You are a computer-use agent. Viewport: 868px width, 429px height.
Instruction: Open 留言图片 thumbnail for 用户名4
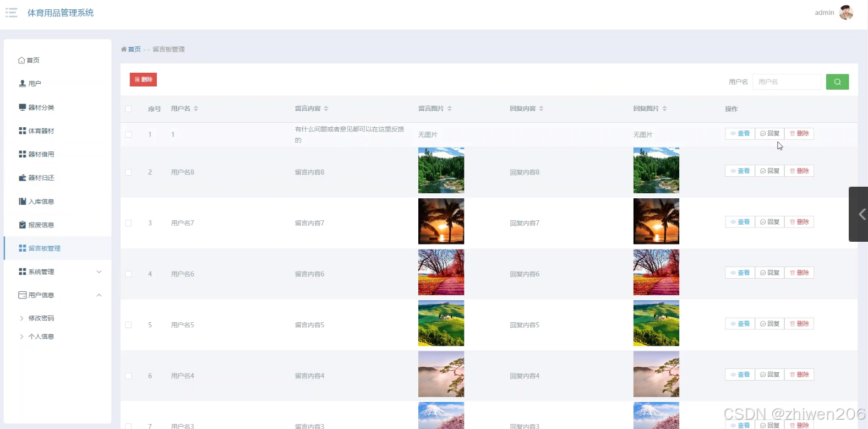coord(441,374)
